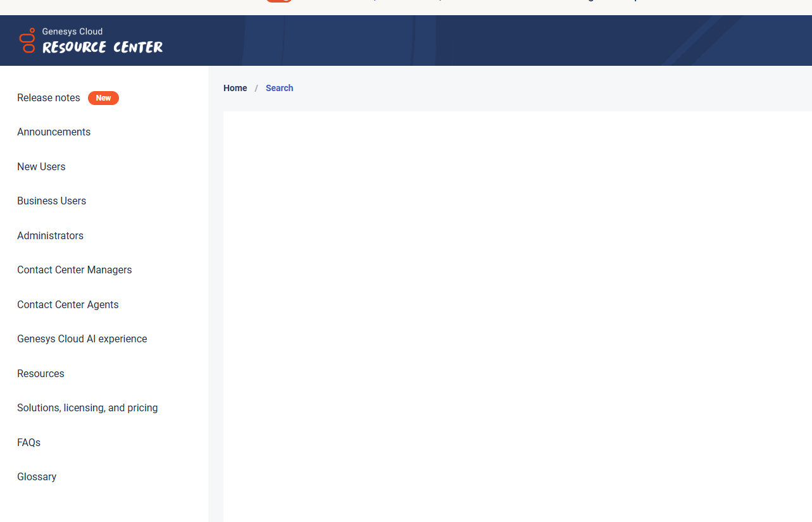Go to Announcements in the sidebar
The width and height of the screenshot is (812, 522).
[54, 132]
